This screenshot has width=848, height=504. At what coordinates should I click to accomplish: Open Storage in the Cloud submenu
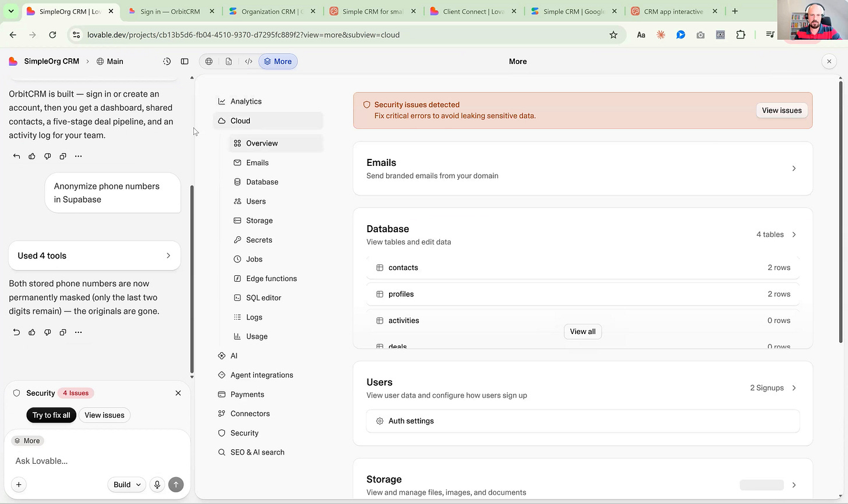pos(276,221)
